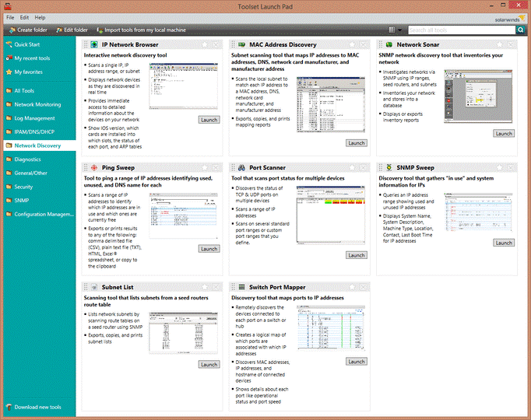This screenshot has width=531, height=420.
Task: Click the MAC Address Discovery tool icon
Action: 241,44
